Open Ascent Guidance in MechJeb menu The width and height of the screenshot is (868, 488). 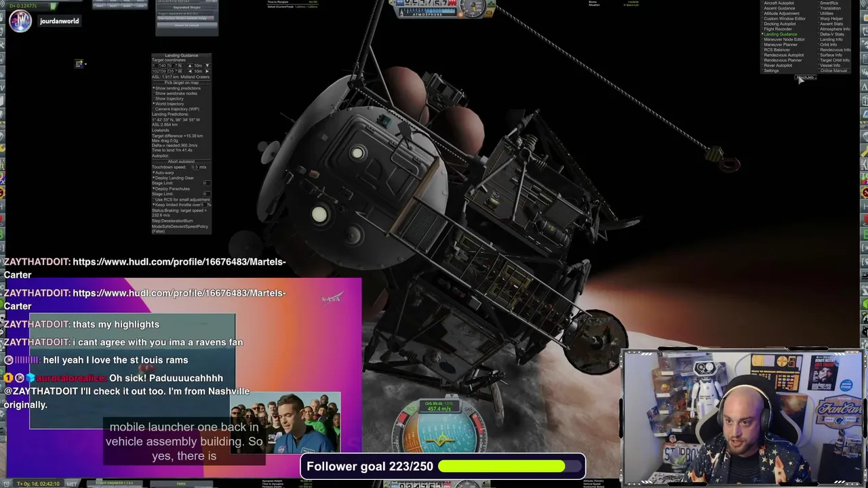click(779, 8)
